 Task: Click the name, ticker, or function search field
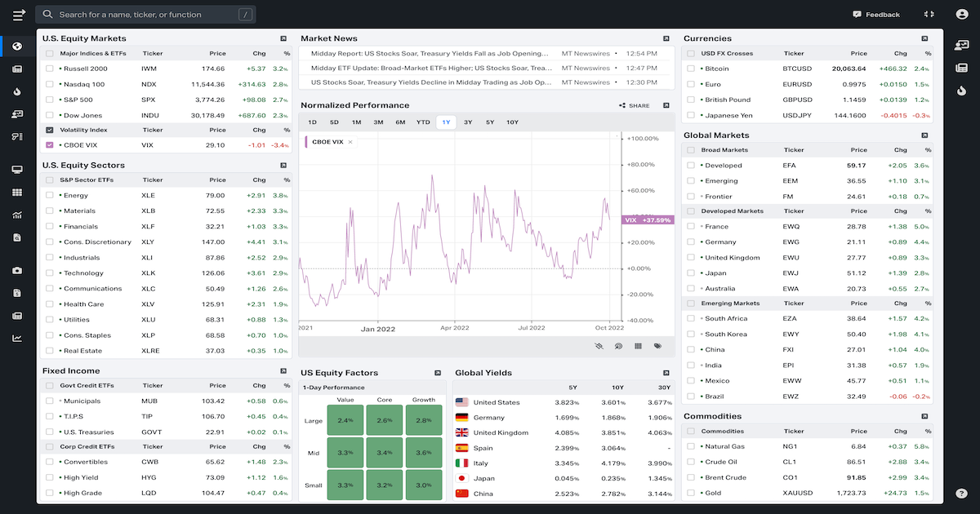click(x=147, y=15)
